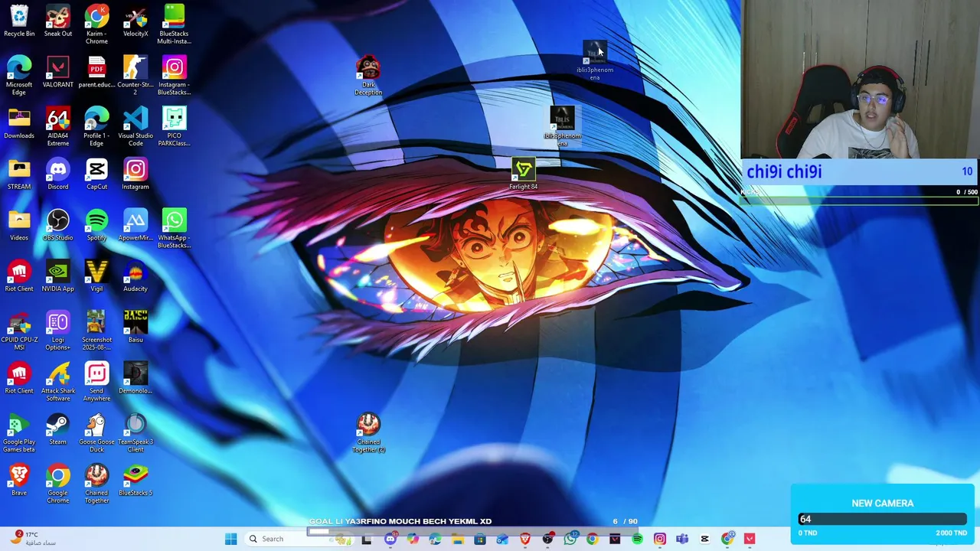Select the NVIDIA App icon
This screenshot has width=980, height=551.
click(x=58, y=276)
